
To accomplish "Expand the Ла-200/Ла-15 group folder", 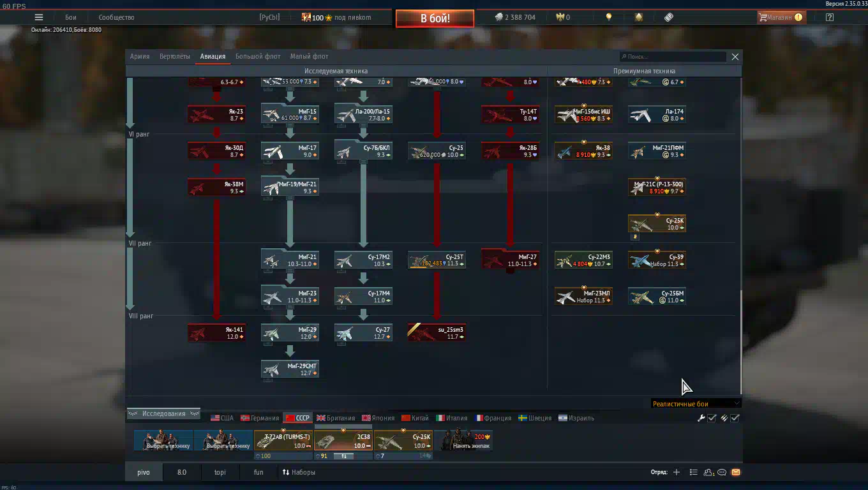I will point(363,114).
